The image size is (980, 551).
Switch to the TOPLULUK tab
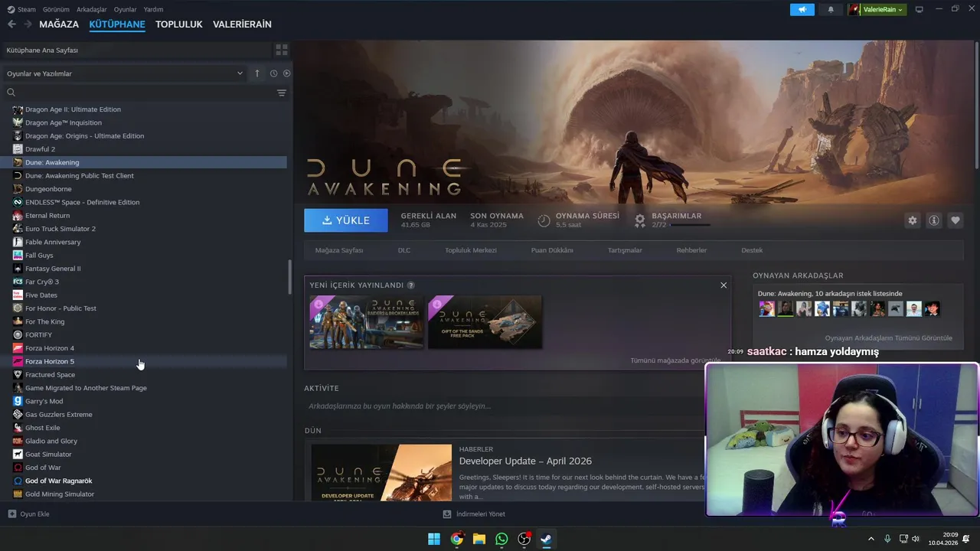[179, 24]
